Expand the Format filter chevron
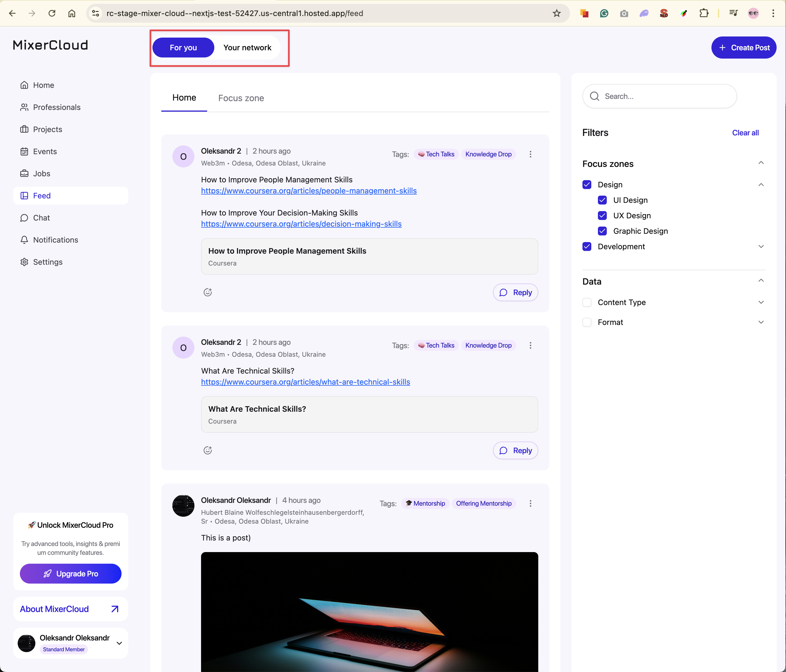The height and width of the screenshot is (672, 786). tap(761, 322)
